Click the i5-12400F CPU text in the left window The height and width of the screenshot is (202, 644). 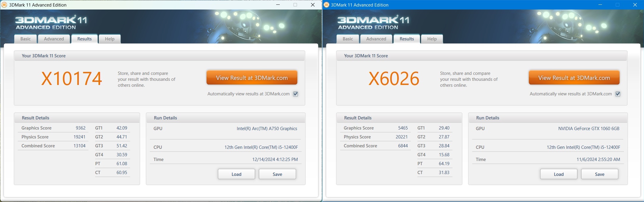[x=261, y=147]
